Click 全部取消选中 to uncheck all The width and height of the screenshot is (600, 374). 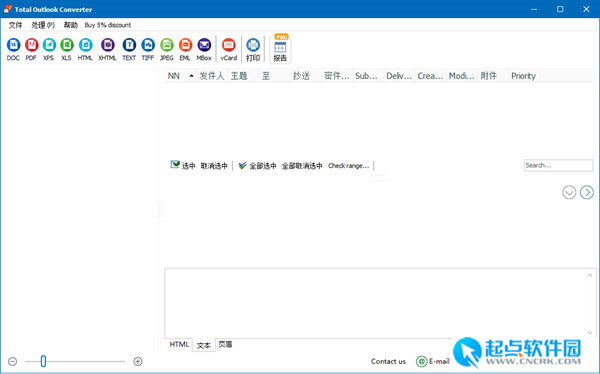[302, 166]
